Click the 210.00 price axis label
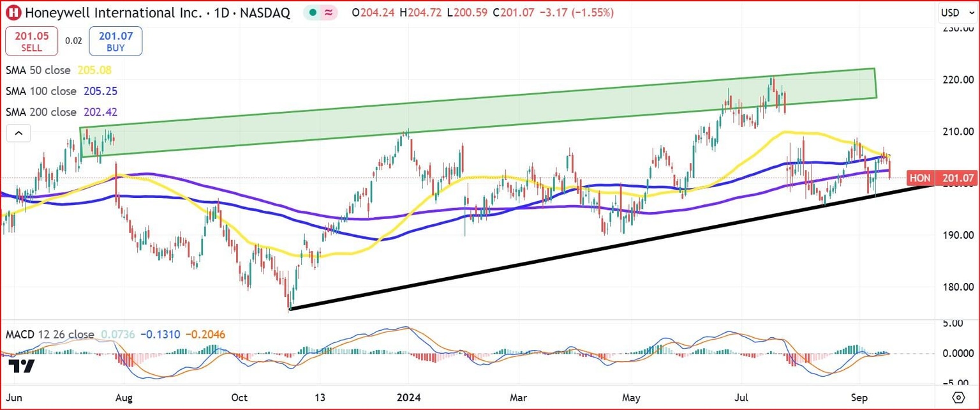The height and width of the screenshot is (410, 980). click(x=958, y=132)
